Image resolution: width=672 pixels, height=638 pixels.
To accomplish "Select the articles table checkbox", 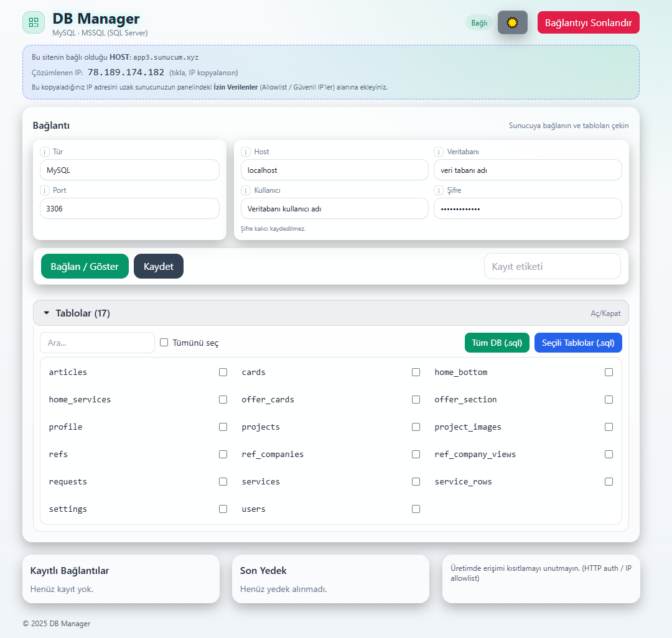I will click(x=223, y=372).
